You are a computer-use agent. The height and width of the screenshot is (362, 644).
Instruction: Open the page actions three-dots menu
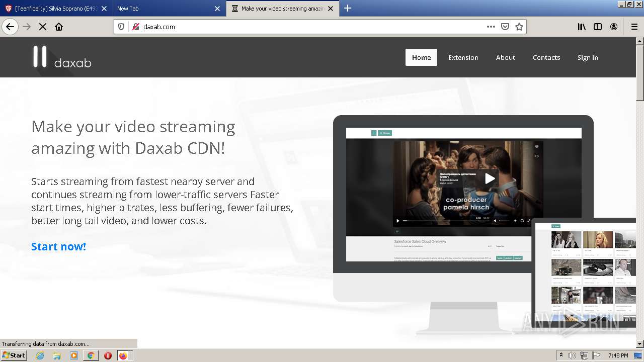coord(491,27)
